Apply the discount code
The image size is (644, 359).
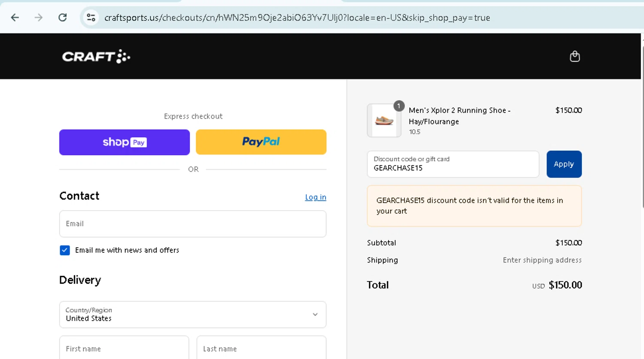[x=564, y=164]
